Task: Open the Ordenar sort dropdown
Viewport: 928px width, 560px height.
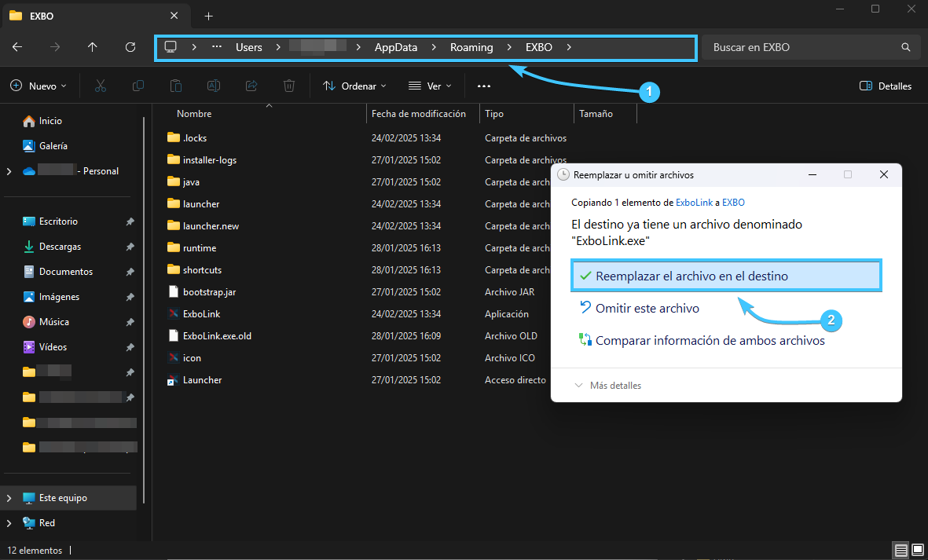Action: tap(354, 86)
